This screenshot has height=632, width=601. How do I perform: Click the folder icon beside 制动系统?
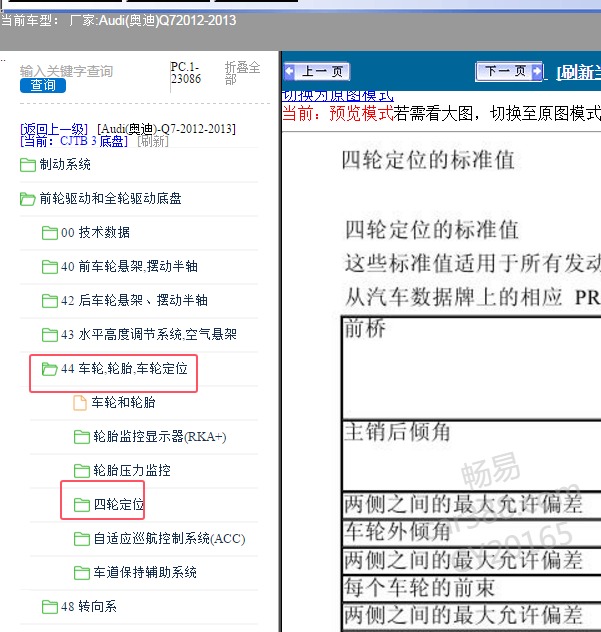click(x=27, y=165)
